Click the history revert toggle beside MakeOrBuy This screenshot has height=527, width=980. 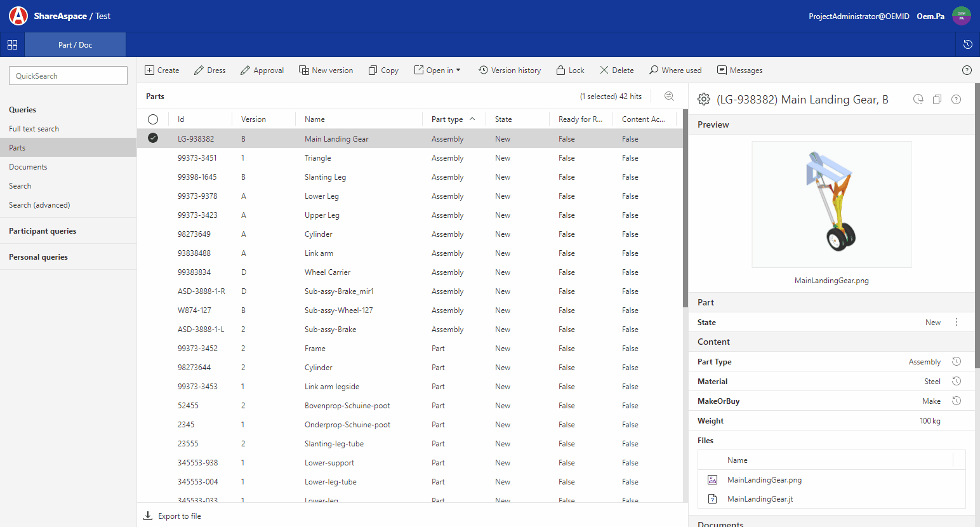(x=957, y=401)
